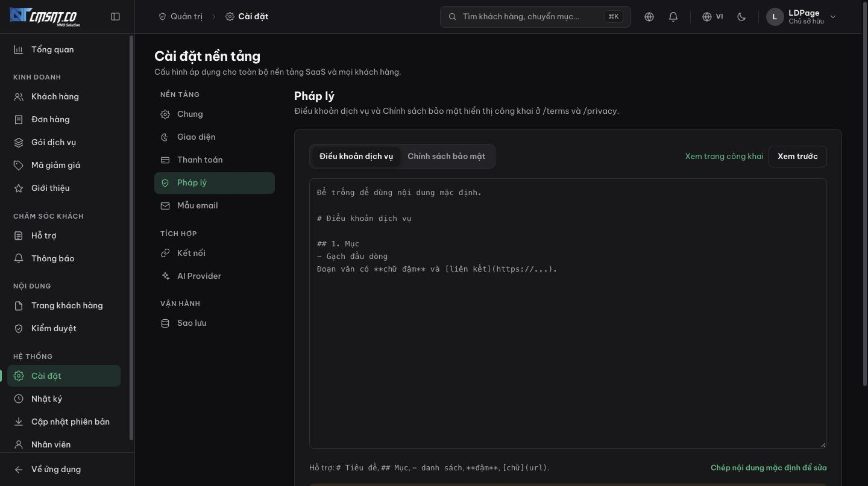Click Quản trị breadcrumb
The width and height of the screenshot is (868, 486).
(180, 17)
